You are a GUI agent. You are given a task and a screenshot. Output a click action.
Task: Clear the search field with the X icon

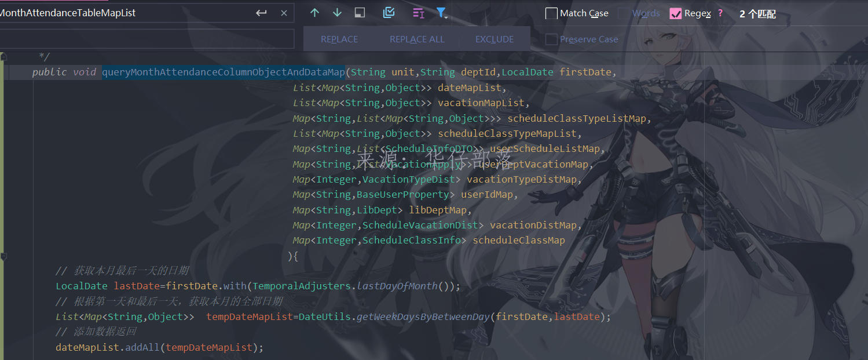[x=284, y=13]
